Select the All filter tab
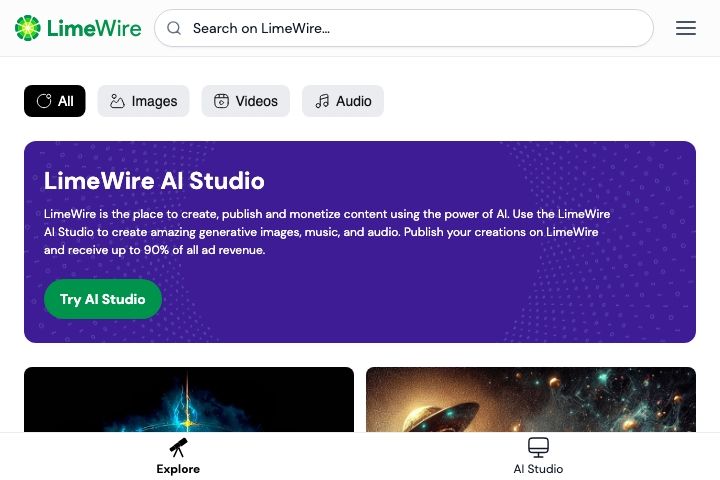 [x=55, y=101]
